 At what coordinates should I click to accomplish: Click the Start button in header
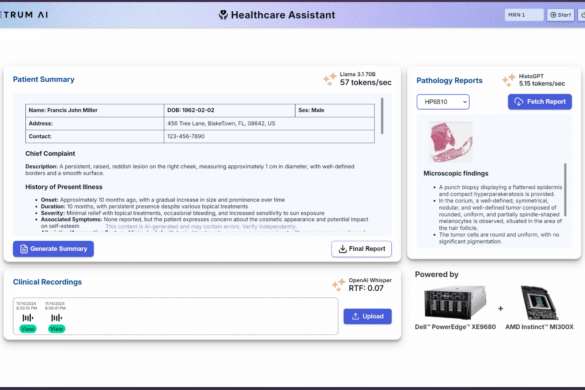coord(560,15)
